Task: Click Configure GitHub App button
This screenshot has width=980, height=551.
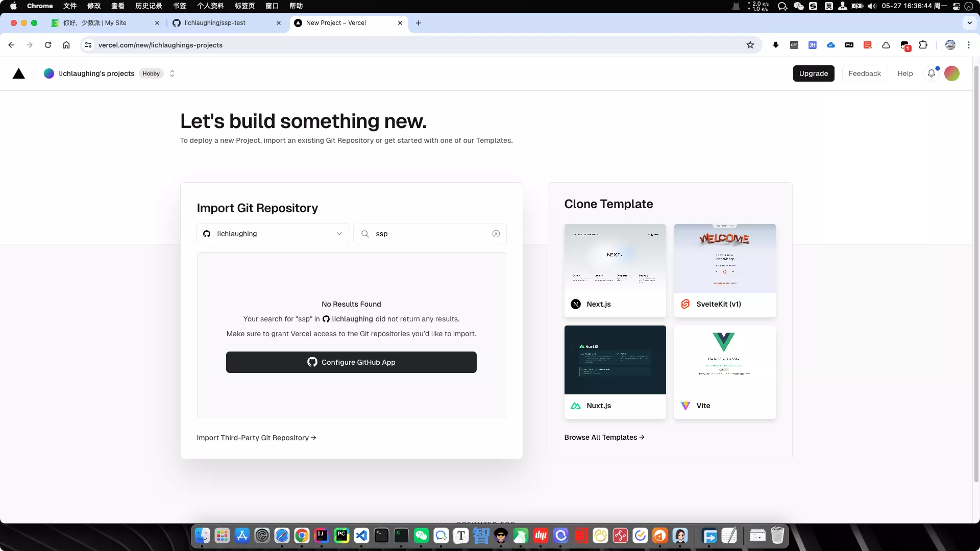Action: pos(351,362)
